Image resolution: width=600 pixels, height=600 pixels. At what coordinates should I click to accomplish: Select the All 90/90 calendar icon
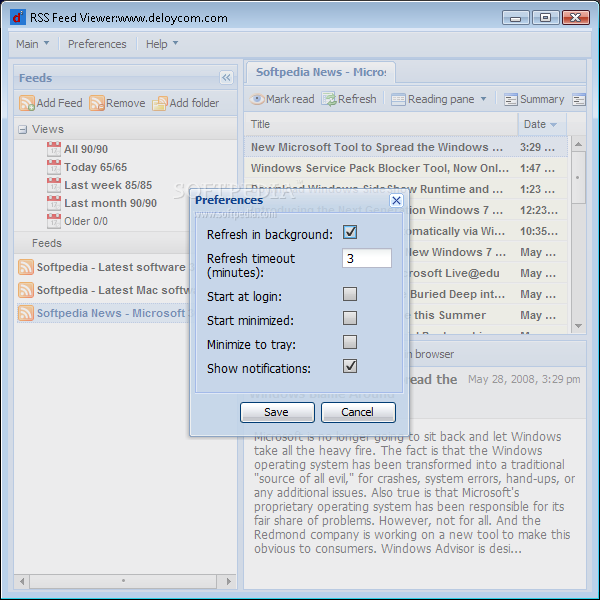coord(54,149)
